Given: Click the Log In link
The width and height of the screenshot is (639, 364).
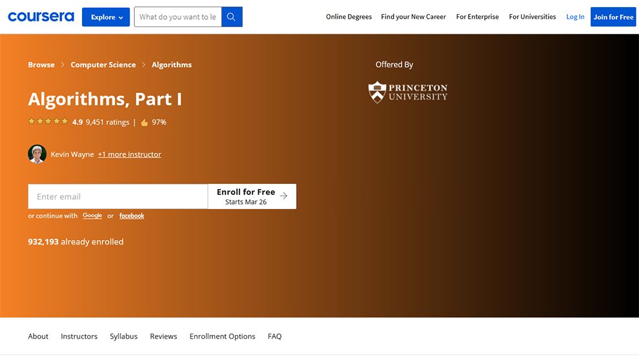Looking at the screenshot, I should [575, 17].
